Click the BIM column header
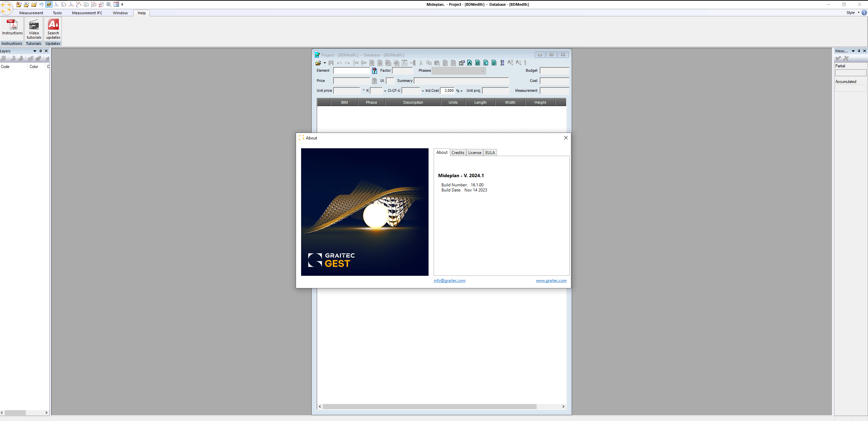 coord(344,102)
